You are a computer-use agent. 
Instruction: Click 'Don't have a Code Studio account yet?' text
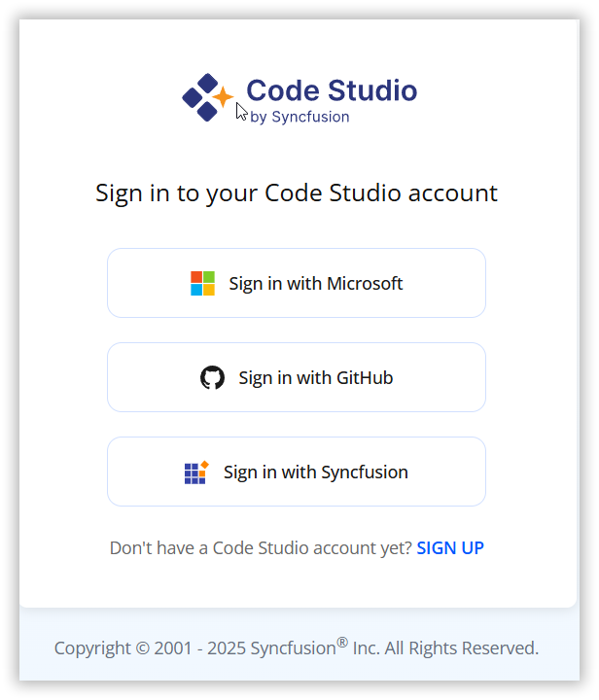tap(261, 547)
